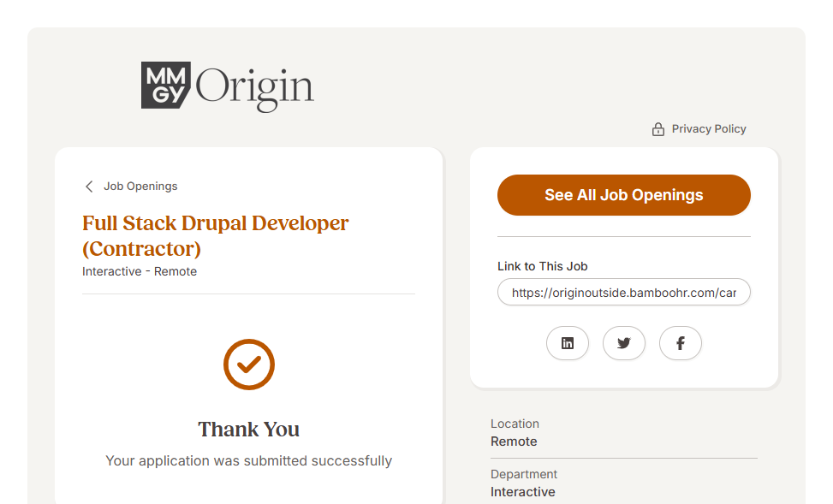
Task: Click the Location label in job details
Action: 515,424
